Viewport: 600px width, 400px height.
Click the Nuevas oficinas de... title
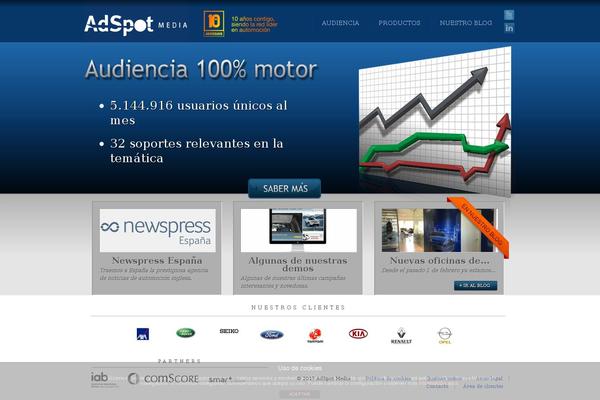pos(439,260)
